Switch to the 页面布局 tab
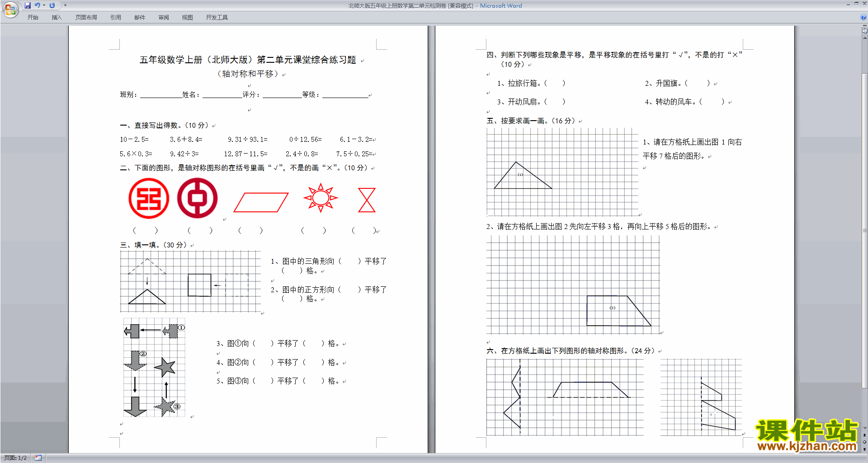 tap(86, 18)
